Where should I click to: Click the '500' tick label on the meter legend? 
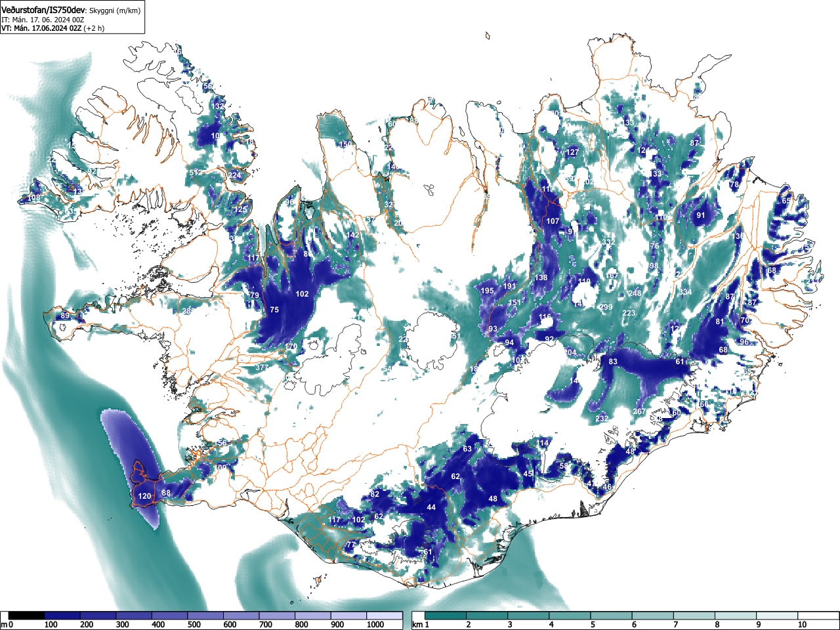coord(194,625)
